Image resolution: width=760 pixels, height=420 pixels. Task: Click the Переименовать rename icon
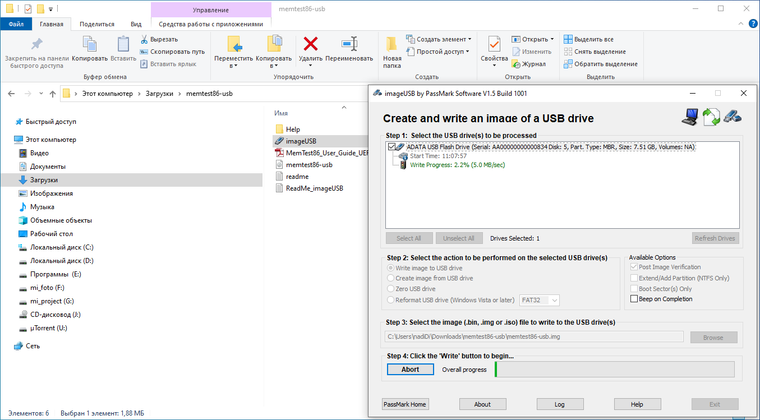[349, 44]
